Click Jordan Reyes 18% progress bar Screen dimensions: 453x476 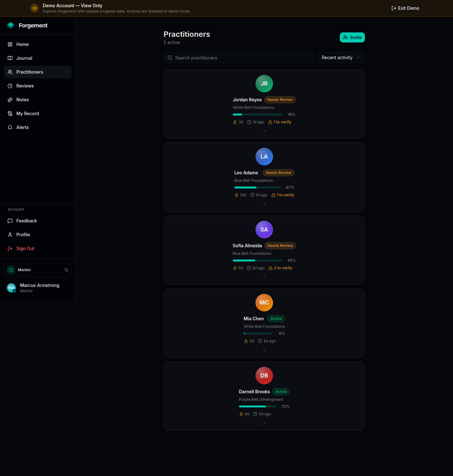click(258, 115)
